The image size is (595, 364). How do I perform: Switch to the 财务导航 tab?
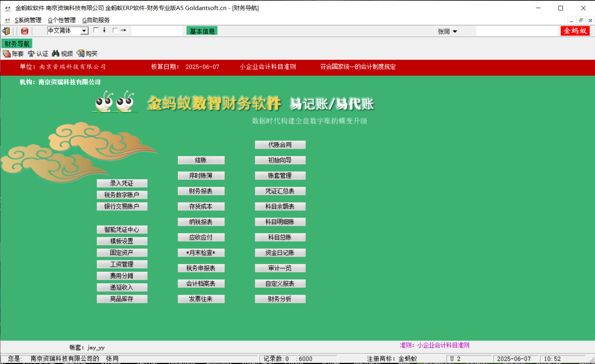[x=17, y=44]
